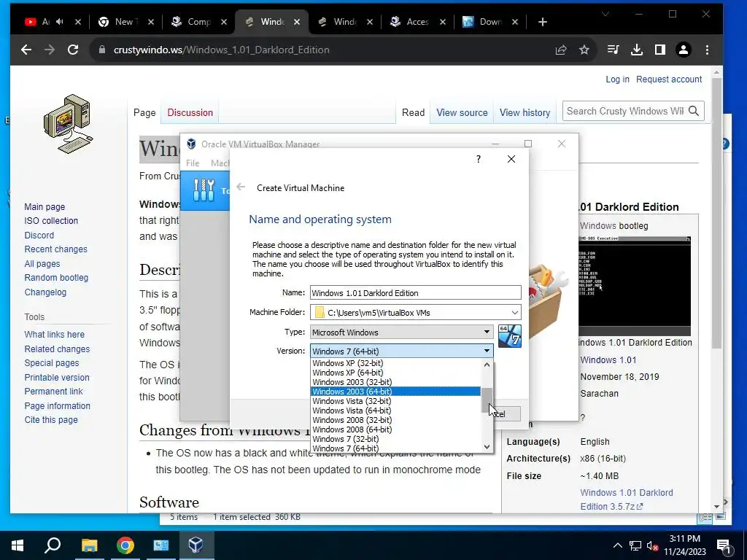
Task: Select Windows 2003 (64-bit) option
Action: click(396, 392)
